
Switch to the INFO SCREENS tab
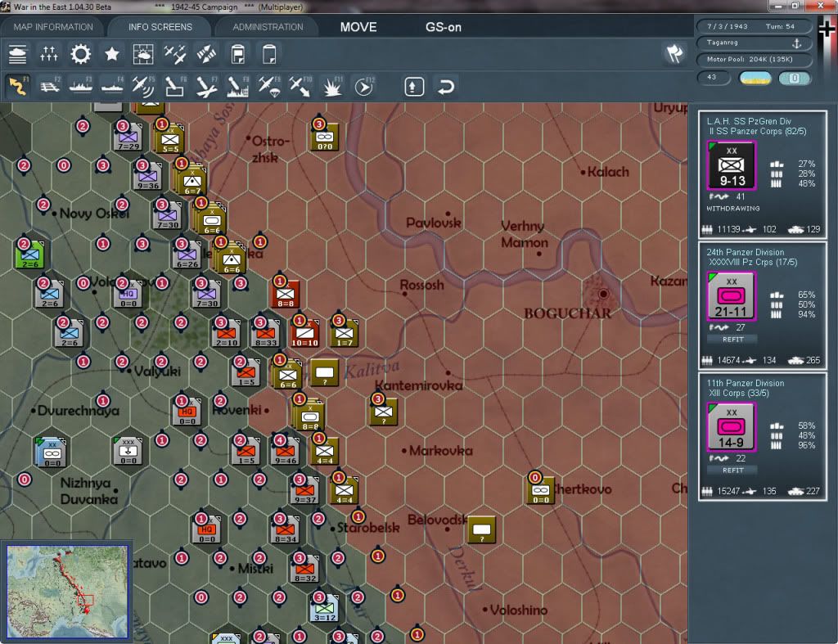pos(160,27)
